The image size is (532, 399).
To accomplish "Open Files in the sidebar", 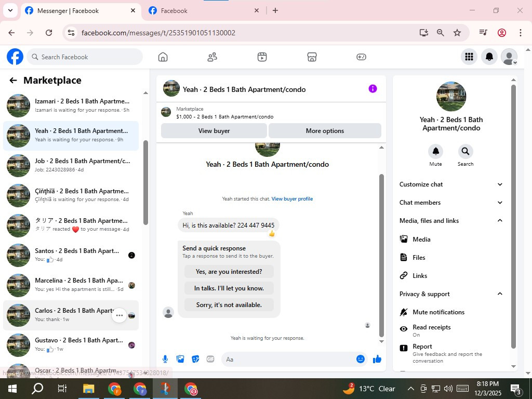I will coord(450,258).
